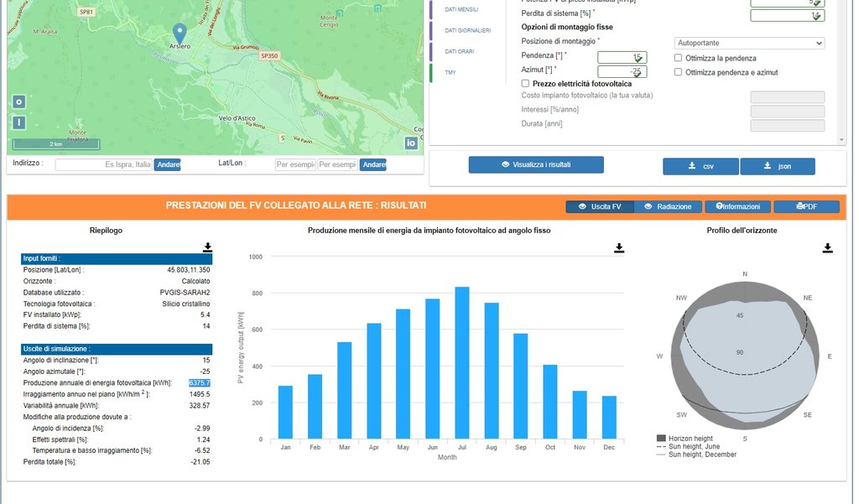
Task: Click the 'o' map control button
Action: coord(18,102)
